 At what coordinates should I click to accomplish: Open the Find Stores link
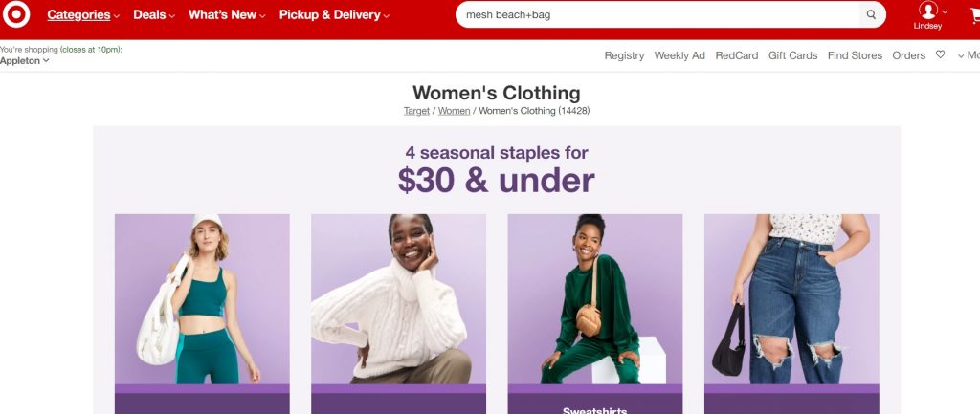855,55
